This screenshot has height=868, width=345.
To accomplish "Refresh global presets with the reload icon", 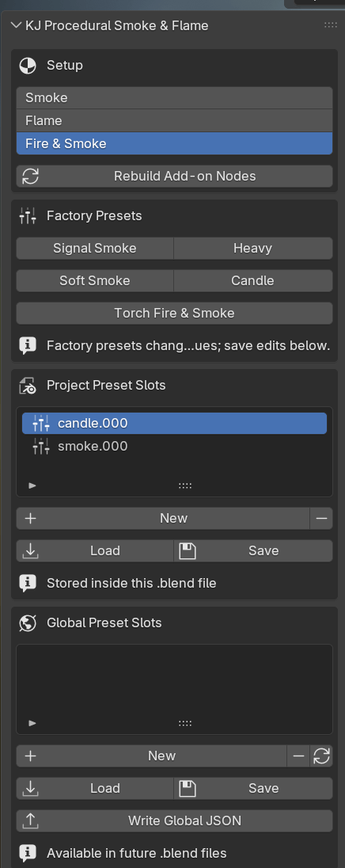I will (x=321, y=756).
